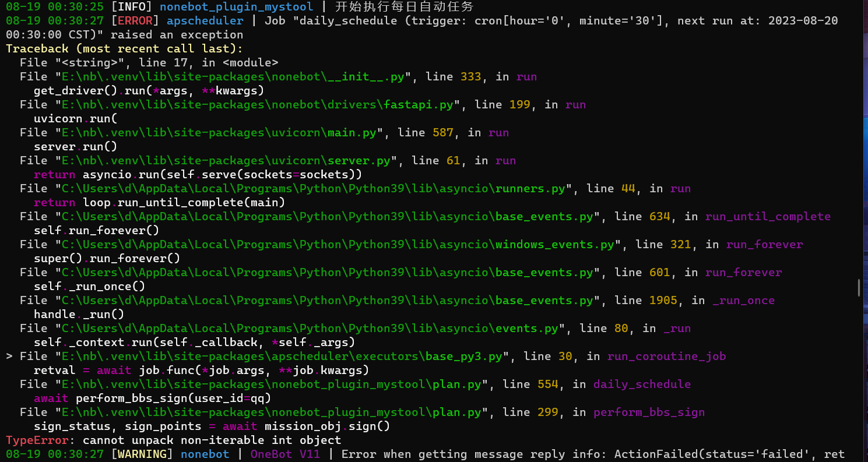Click the 'self.run_forever()' code line
The image size is (868, 462).
click(x=97, y=231)
